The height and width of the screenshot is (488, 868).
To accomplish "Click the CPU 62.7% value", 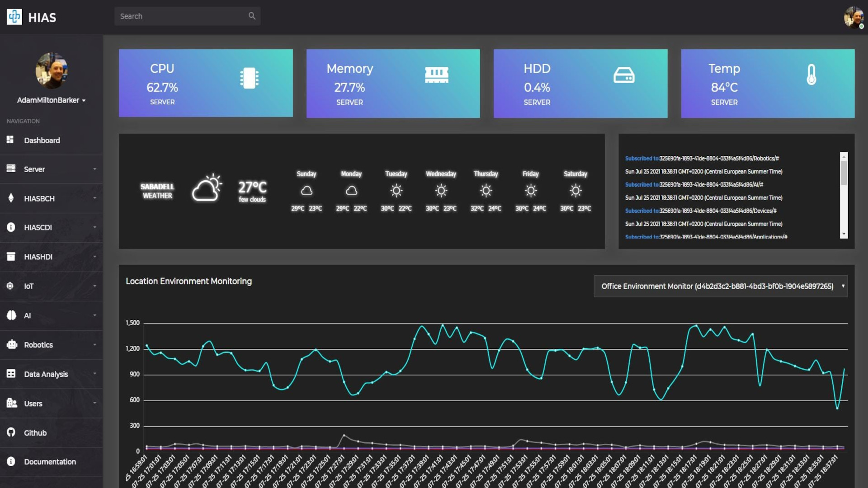I will coord(162,87).
